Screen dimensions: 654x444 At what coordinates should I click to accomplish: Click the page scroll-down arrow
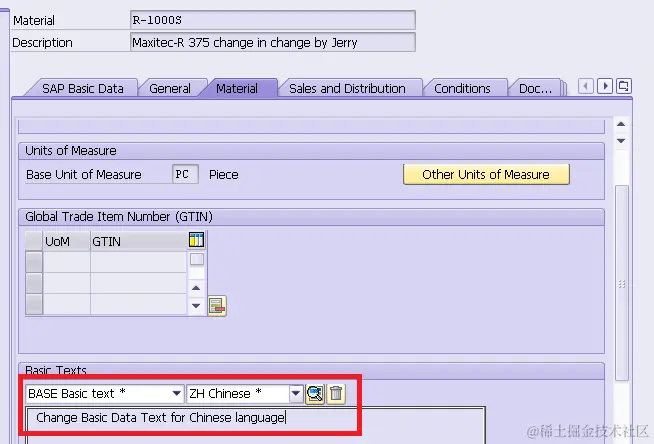pyautogui.click(x=621, y=141)
